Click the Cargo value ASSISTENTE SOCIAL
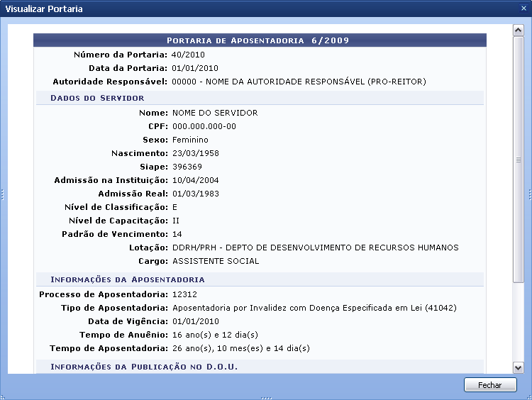Screen dimensions: 532x400 click(216, 261)
